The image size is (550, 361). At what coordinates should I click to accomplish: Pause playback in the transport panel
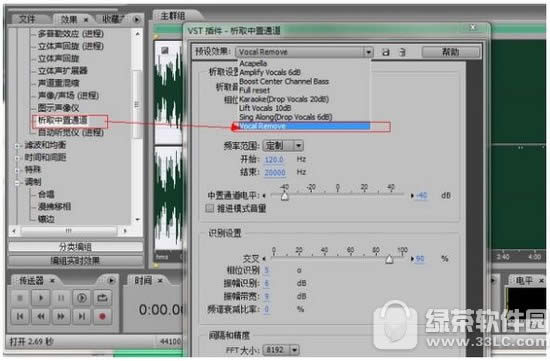point(61,298)
